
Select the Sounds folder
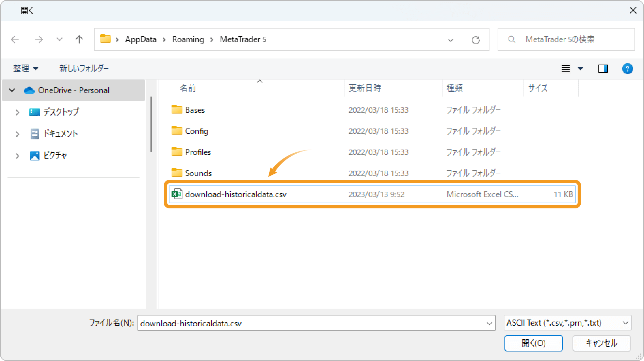point(198,173)
